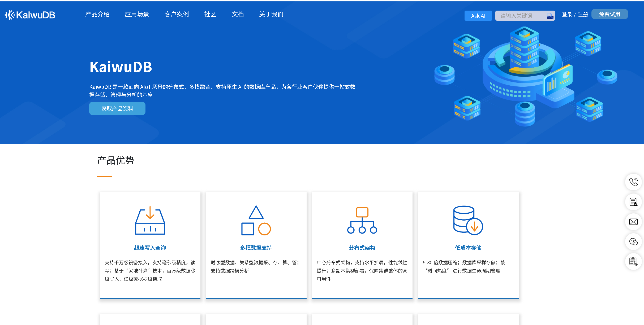The height and width of the screenshot is (325, 644).
Task: Click the WeChat floating icon
Action: tap(633, 241)
